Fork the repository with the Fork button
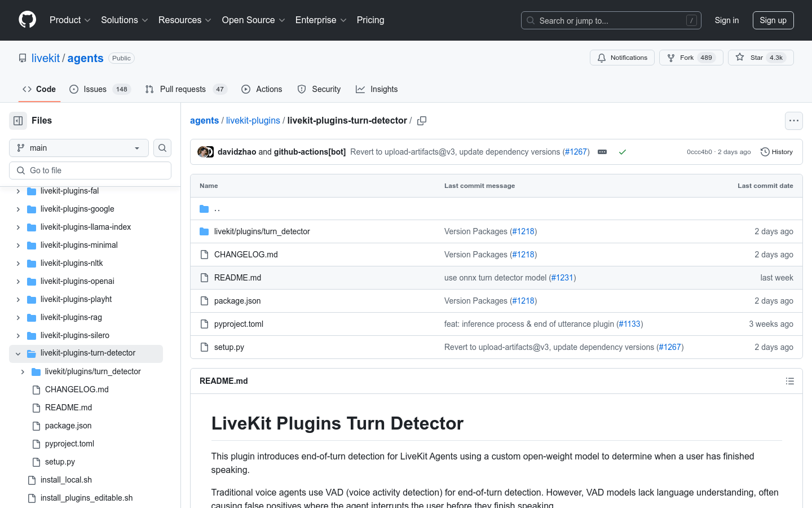Image resolution: width=812 pixels, height=508 pixels. [x=691, y=58]
